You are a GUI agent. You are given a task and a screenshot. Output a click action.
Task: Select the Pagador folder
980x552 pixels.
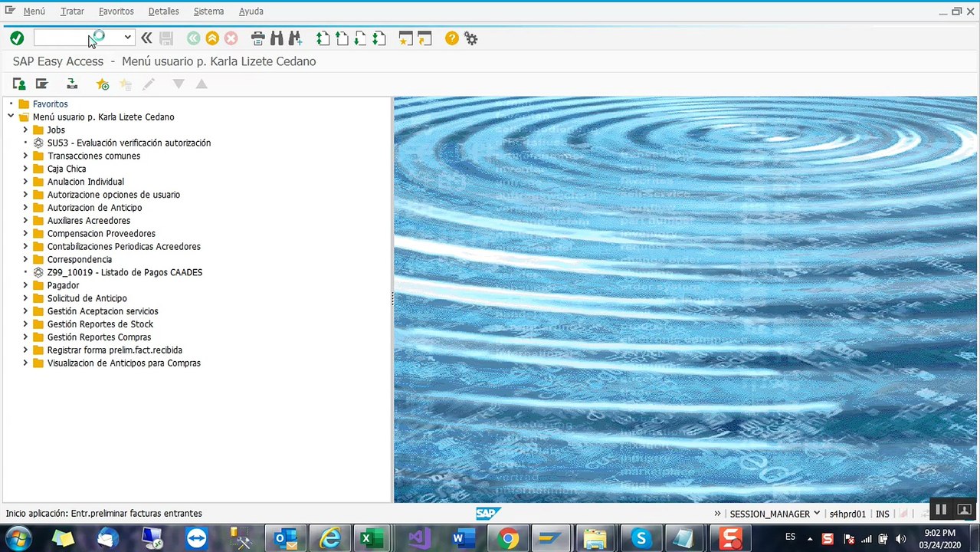click(63, 285)
